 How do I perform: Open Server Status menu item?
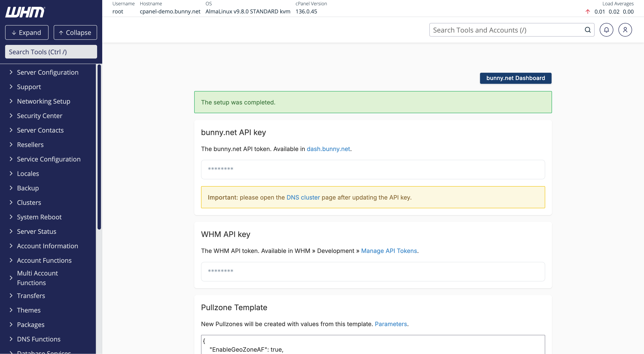pyautogui.click(x=36, y=232)
